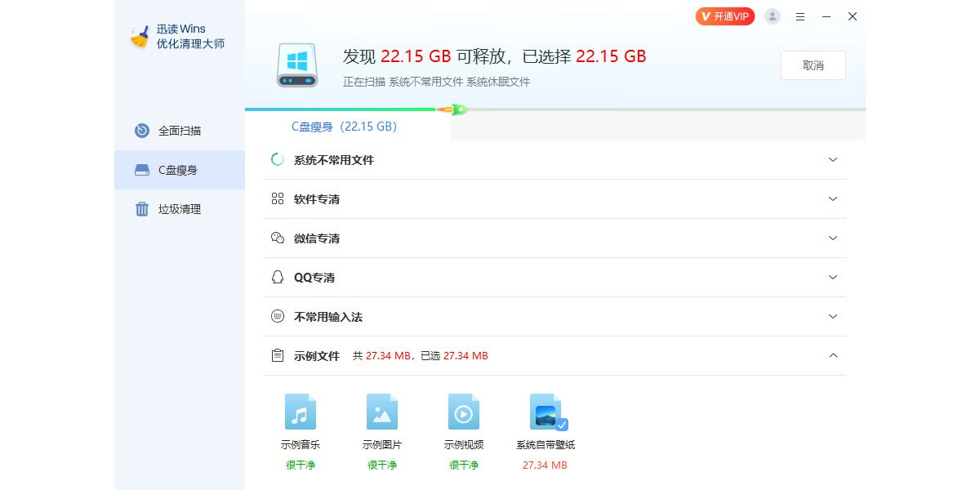Click the WeChat icon beside 微信专清
Viewport: 980px width, 490px height.
[278, 238]
